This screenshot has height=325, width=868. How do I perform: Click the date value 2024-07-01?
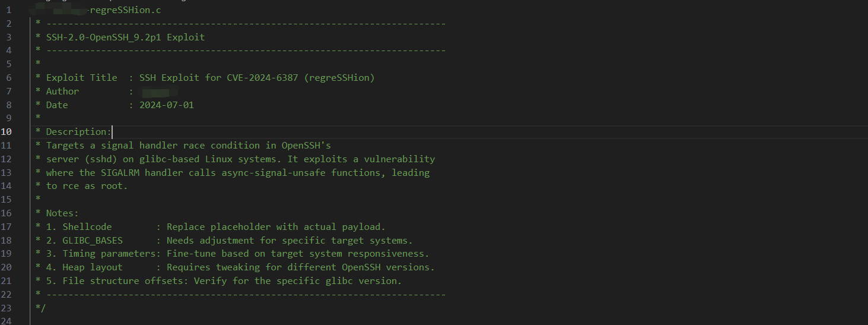tap(166, 105)
